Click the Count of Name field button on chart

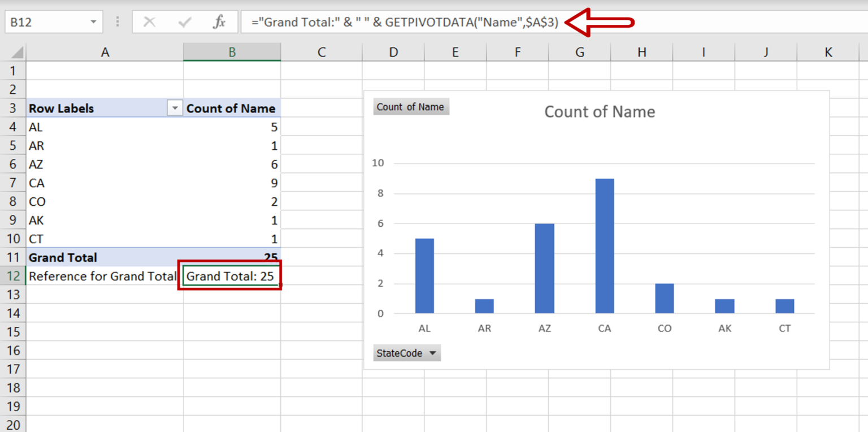pos(411,106)
